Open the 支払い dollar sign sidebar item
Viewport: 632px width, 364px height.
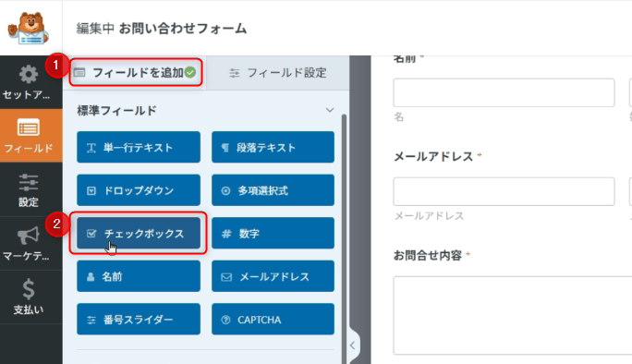tap(29, 297)
